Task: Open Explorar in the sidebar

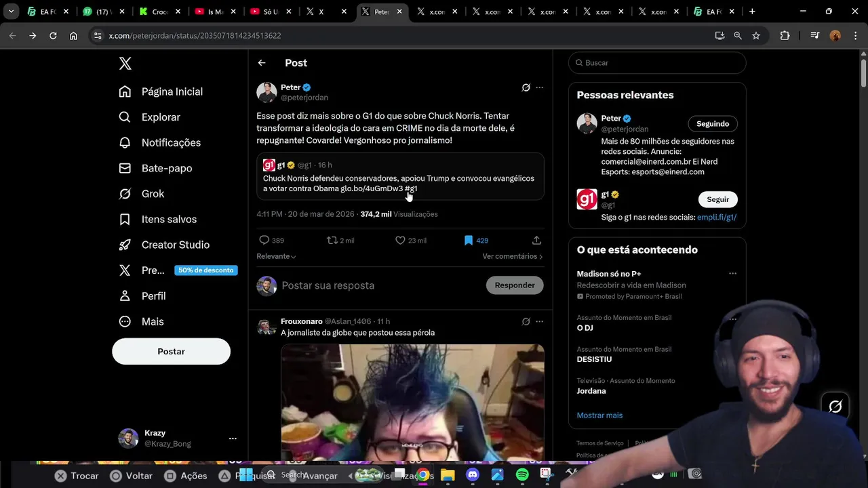Action: 150,117
